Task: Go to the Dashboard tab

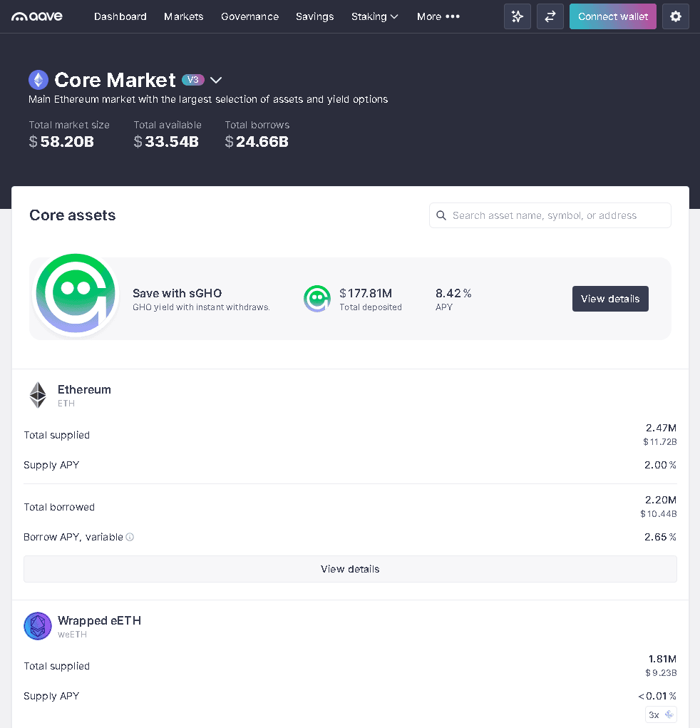Action: point(120,16)
